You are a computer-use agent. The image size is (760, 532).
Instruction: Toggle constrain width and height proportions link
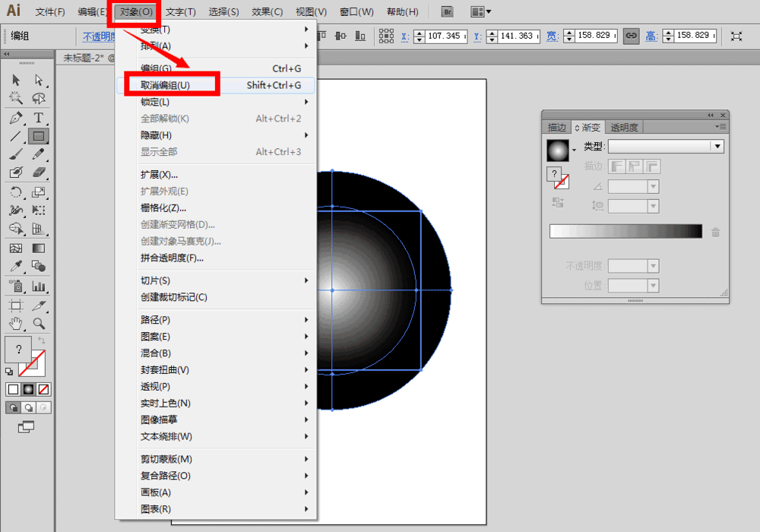coord(631,36)
